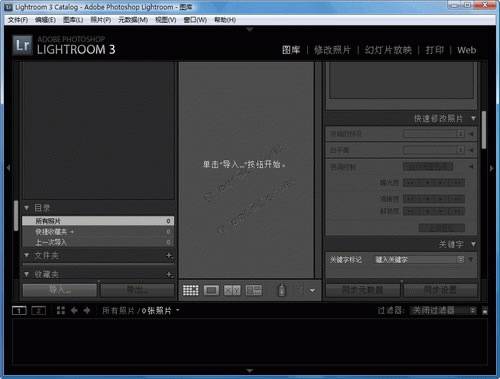Open toolbar content dropdown arrow

click(312, 291)
